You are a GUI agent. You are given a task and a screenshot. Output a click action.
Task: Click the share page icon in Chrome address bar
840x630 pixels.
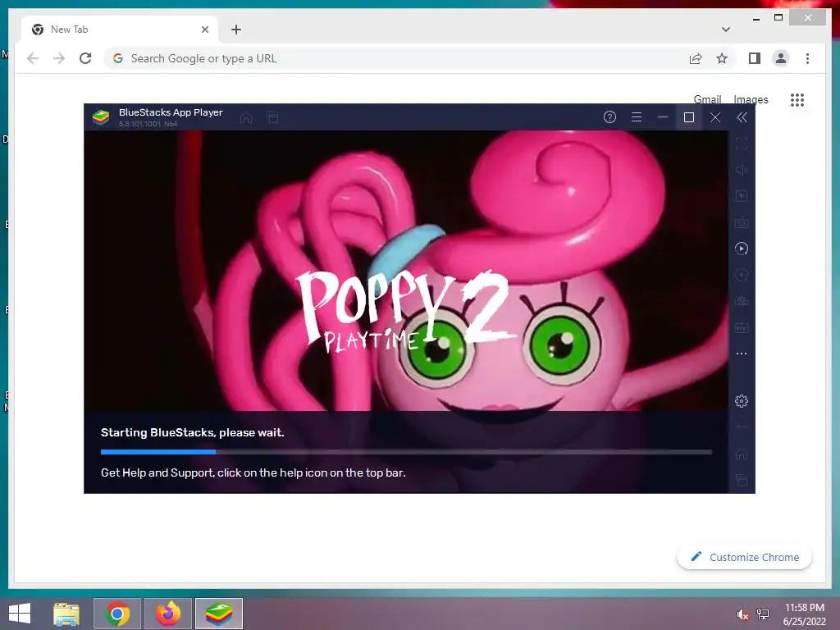pyautogui.click(x=696, y=58)
